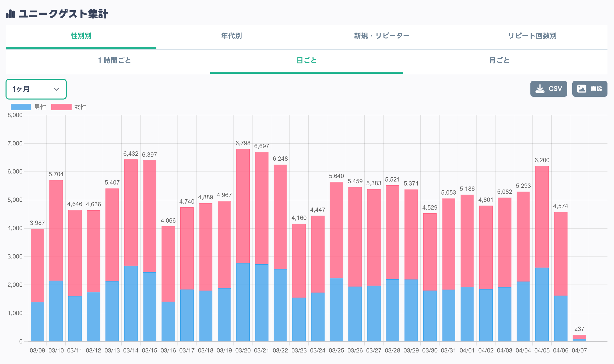Click the 画像 download button
This screenshot has height=364, width=614.
pos(590,88)
